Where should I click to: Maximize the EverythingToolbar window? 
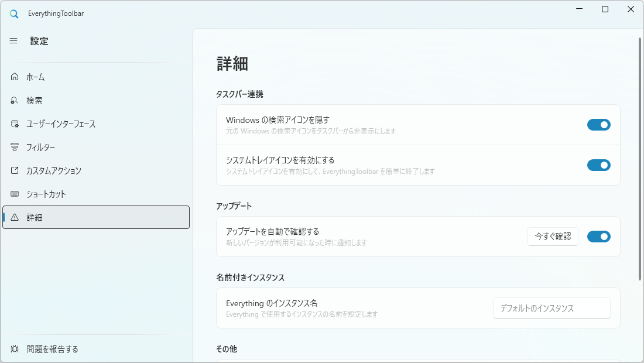[605, 9]
